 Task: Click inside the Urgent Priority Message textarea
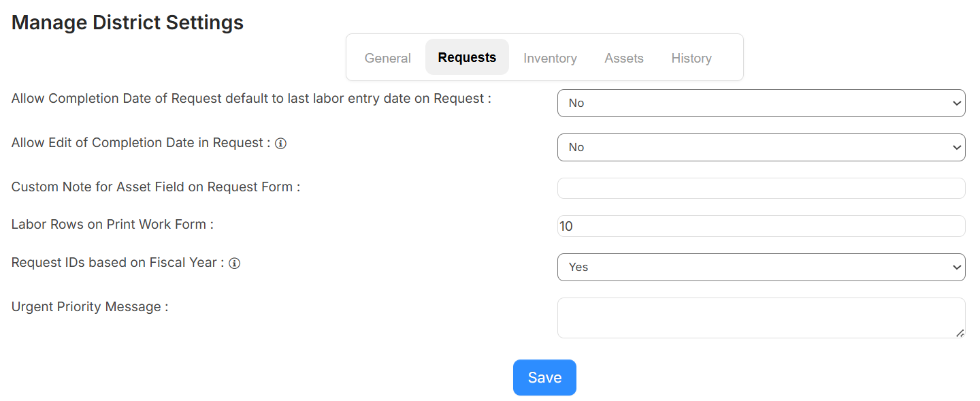pos(761,317)
